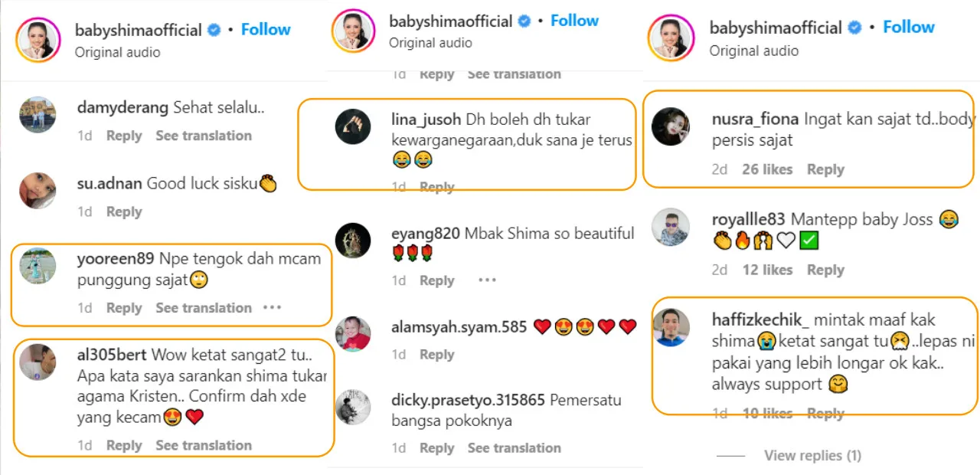Follow babyshimaofficial in the middle panel

click(574, 20)
